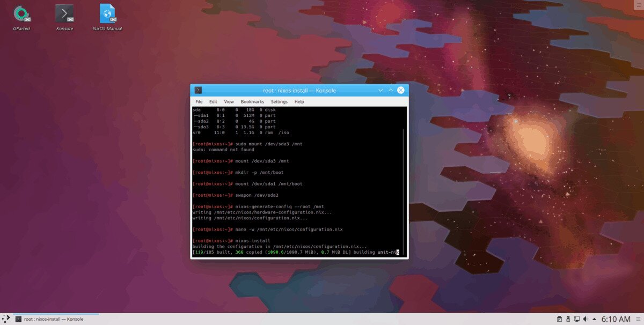
Task: Click the 6:10 AM clock
Action: coord(616,319)
